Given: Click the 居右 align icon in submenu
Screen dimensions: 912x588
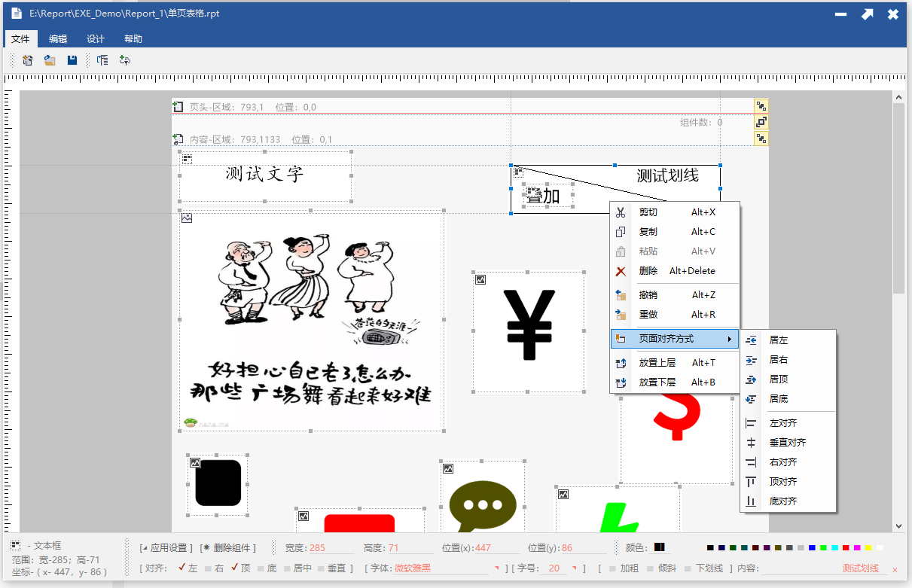Looking at the screenshot, I should pos(751,360).
